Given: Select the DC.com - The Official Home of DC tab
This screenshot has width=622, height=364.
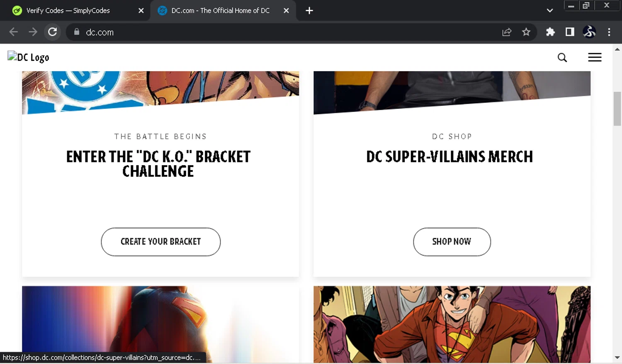Looking at the screenshot, I should click(223, 11).
